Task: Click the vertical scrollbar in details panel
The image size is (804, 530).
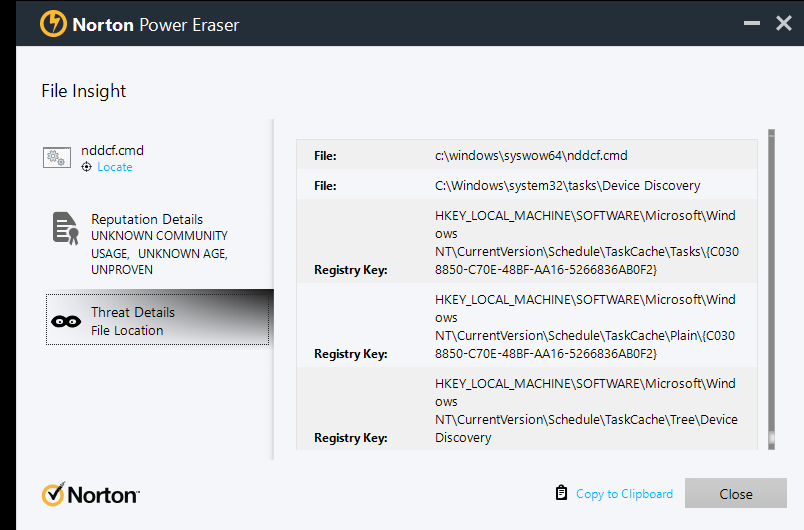Action: tap(771, 288)
